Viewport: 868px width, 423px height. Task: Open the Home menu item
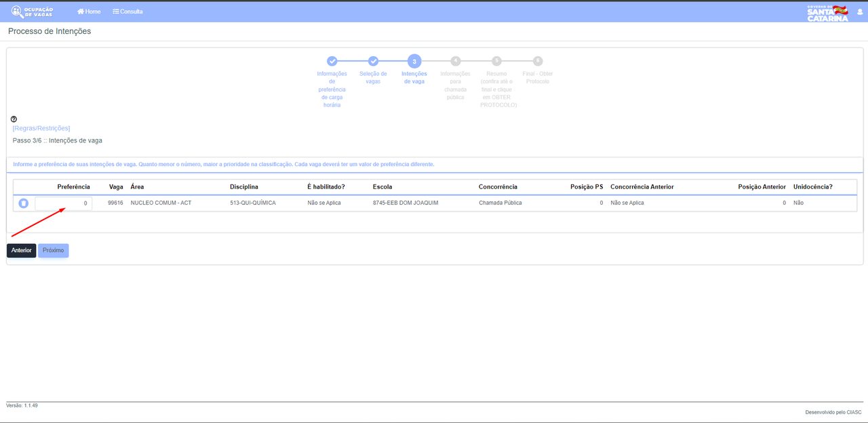89,12
